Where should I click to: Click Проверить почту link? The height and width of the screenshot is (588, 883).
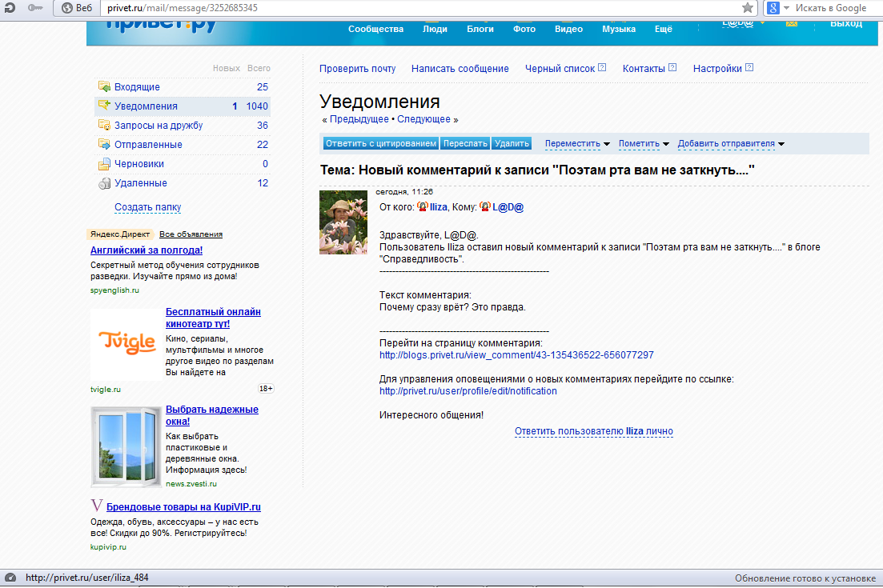coord(357,68)
